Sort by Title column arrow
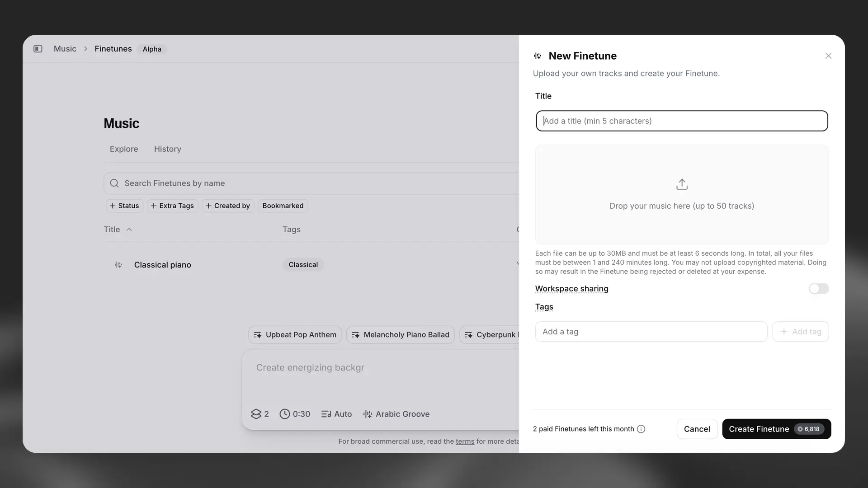868x488 pixels. [x=129, y=230]
